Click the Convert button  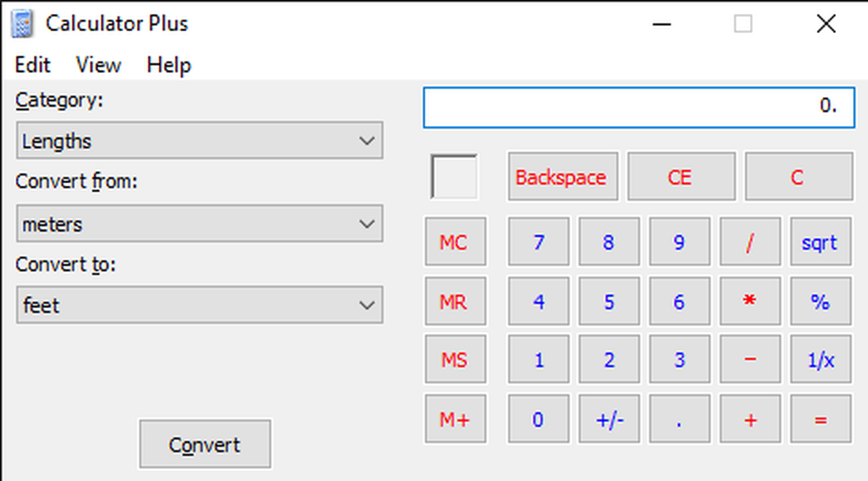(x=205, y=444)
